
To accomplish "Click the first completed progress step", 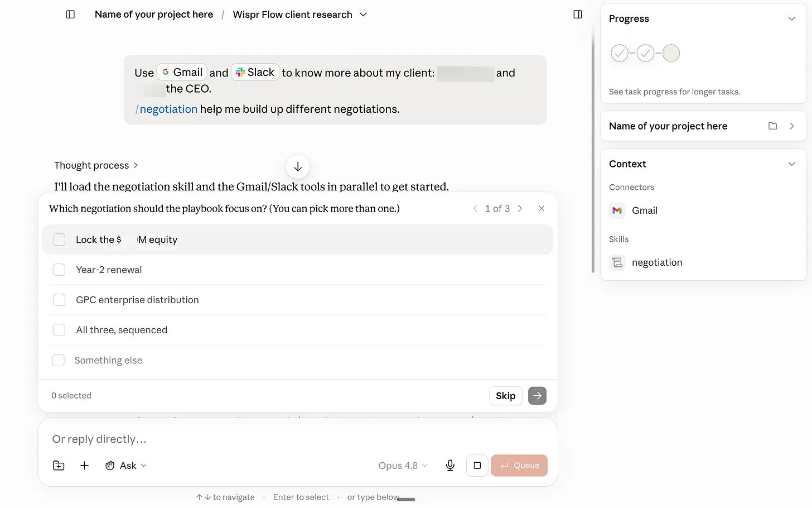I will pos(620,53).
